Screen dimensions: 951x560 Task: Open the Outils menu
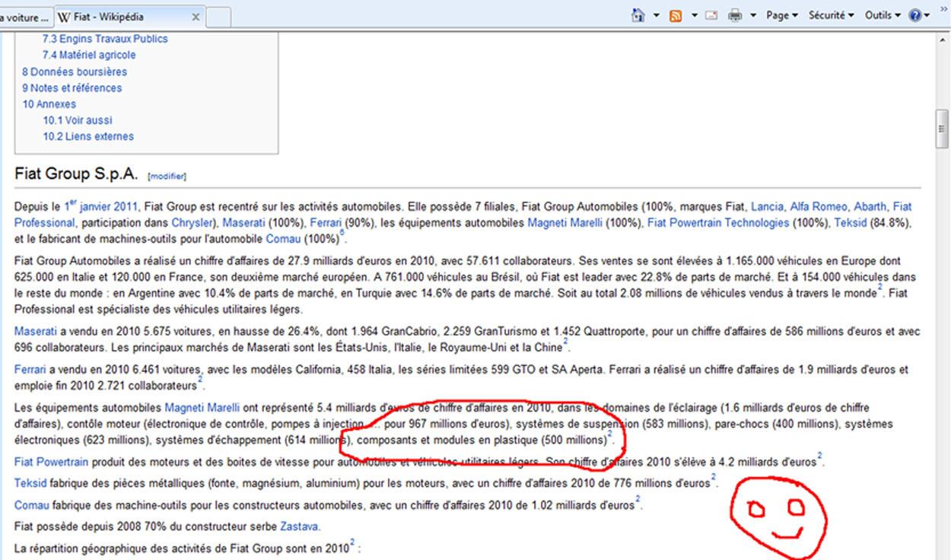883,15
